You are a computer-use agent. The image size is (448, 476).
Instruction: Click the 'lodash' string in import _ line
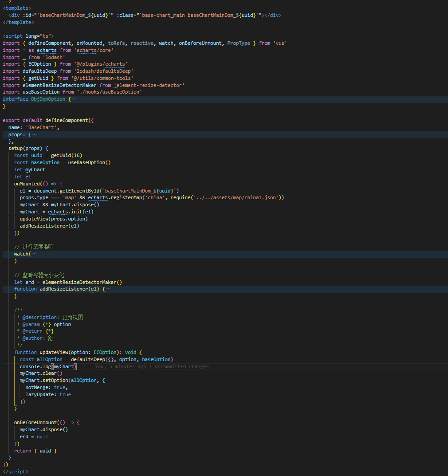[54, 57]
